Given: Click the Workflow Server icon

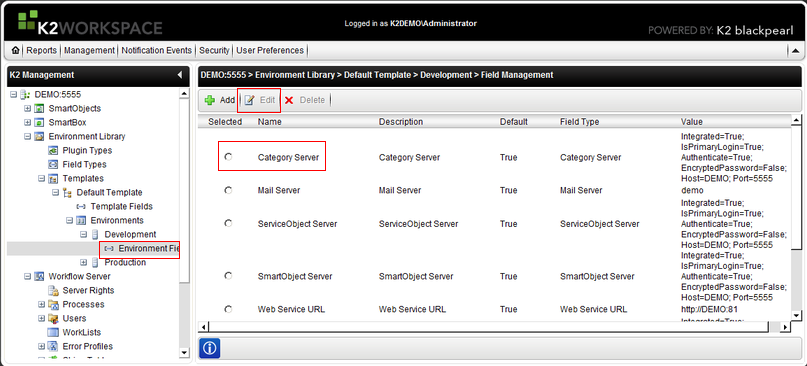Looking at the screenshot, I should (x=39, y=276).
